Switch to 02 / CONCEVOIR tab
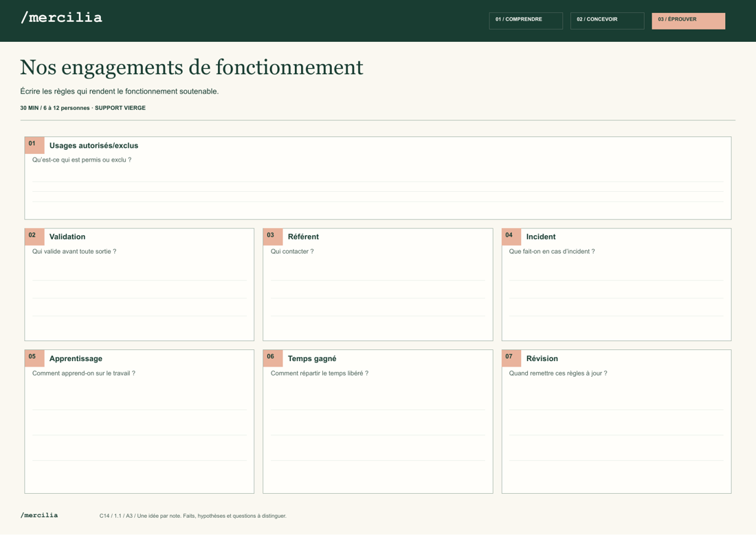 607,21
